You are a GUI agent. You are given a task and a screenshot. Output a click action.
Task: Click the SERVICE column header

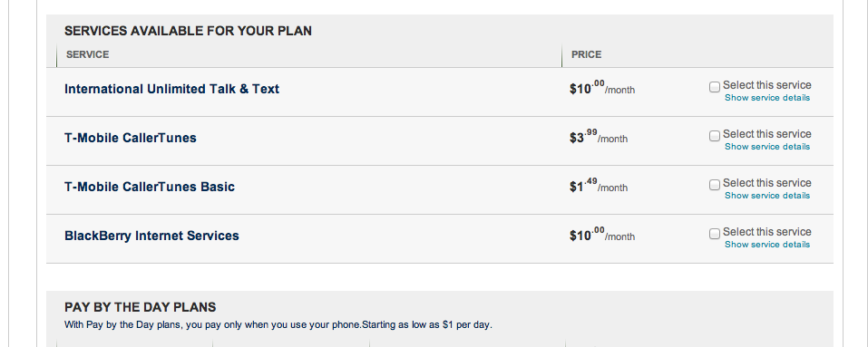point(87,54)
